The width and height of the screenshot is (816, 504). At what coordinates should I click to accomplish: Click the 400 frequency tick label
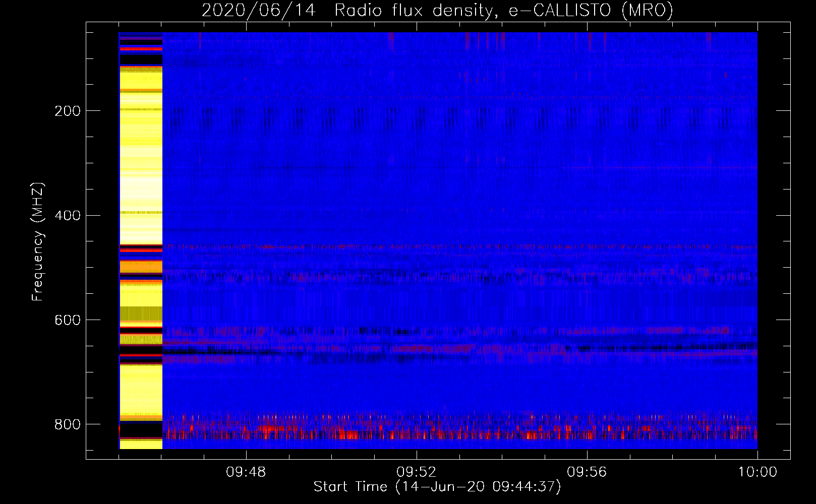tap(67, 216)
